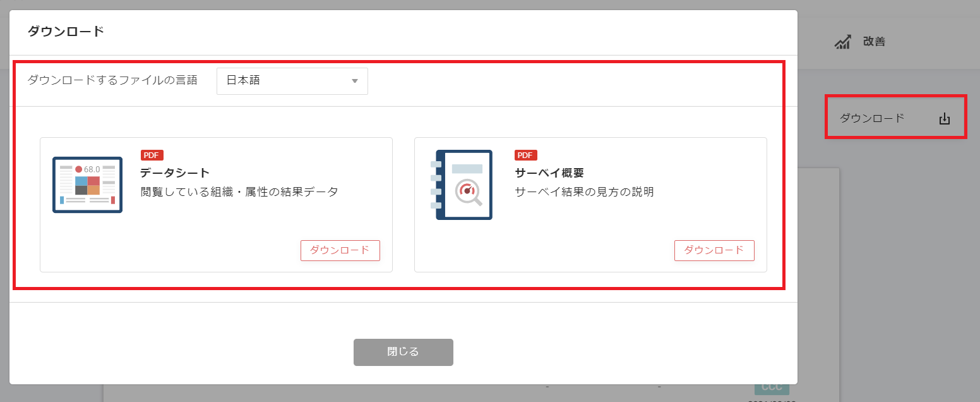Click the サーベイ概要 title text
Image resolution: width=980 pixels, height=402 pixels.
[549, 173]
